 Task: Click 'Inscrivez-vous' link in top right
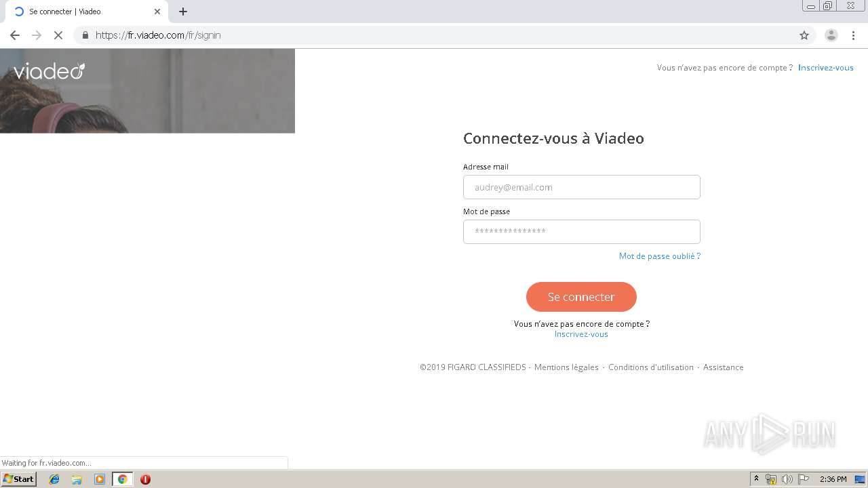[825, 68]
